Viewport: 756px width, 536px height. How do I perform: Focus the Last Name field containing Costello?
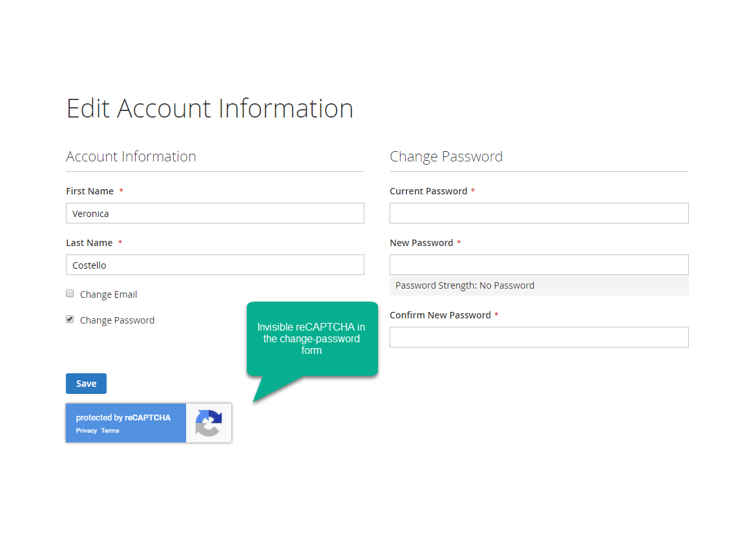click(x=215, y=265)
